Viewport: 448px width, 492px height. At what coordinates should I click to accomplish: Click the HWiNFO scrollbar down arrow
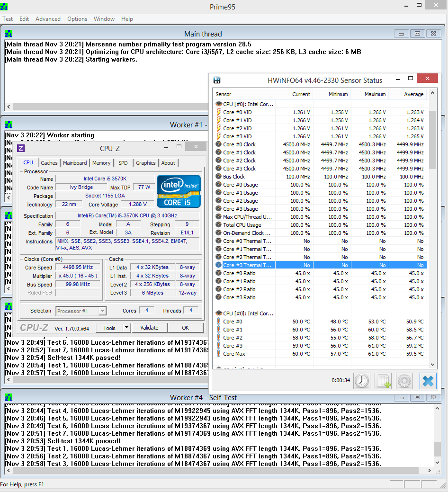[x=433, y=364]
